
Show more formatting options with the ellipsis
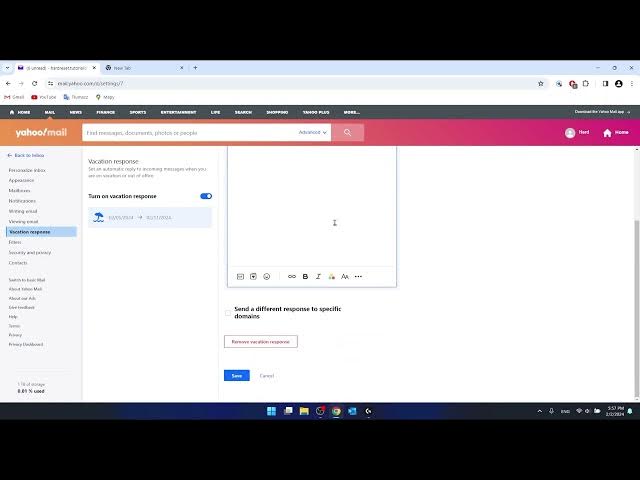click(358, 277)
